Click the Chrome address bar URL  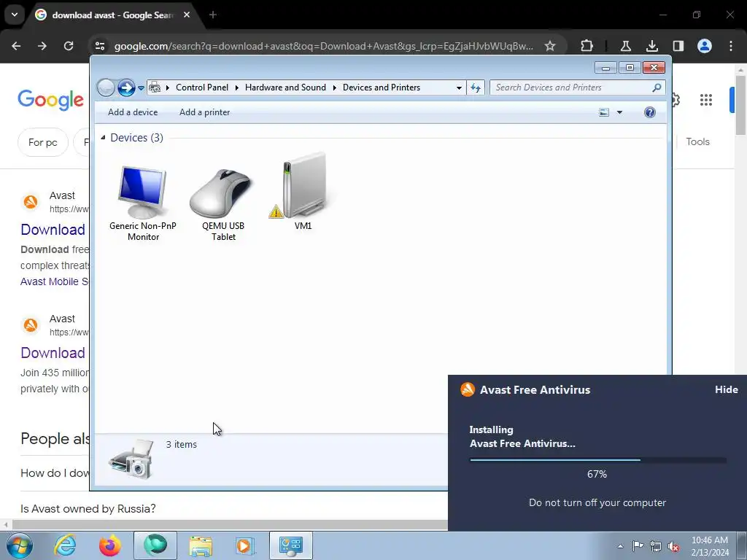323,46
